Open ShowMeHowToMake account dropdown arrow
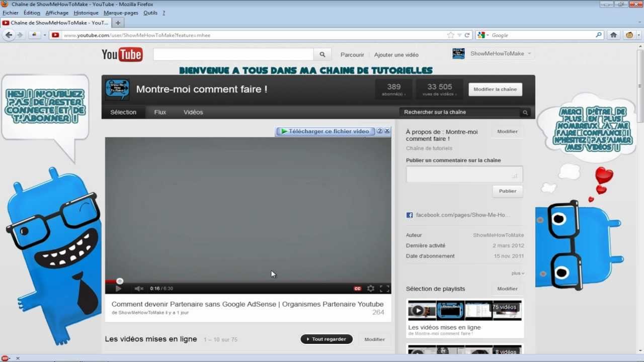The height and width of the screenshot is (362, 644). (529, 54)
